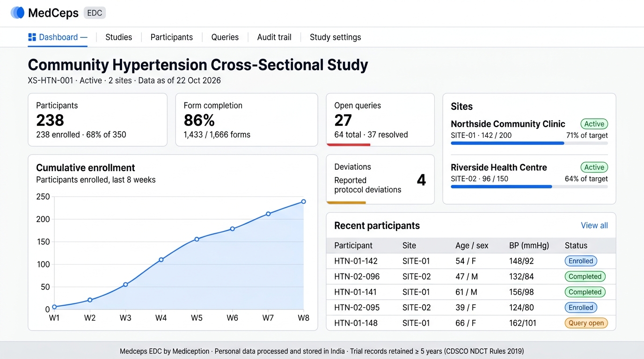
Task: Click the '64 total · 37 resolved' text
Action: pyautogui.click(x=371, y=135)
